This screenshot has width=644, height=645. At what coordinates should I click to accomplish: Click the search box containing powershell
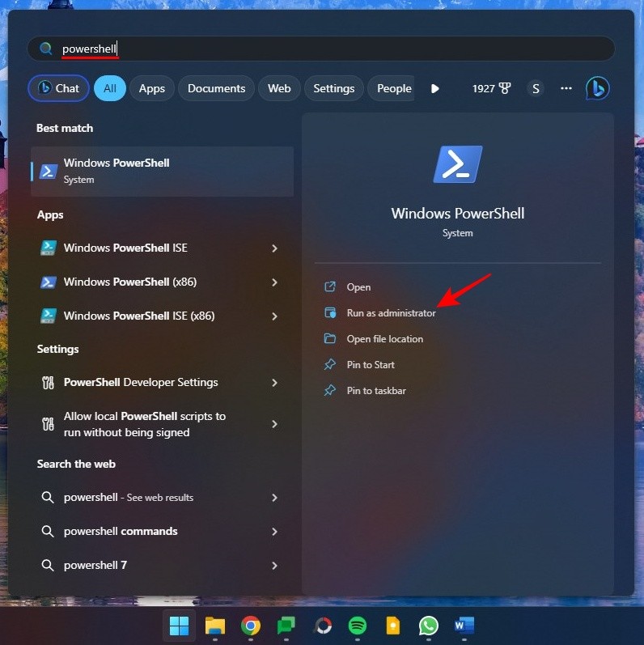[x=324, y=49]
